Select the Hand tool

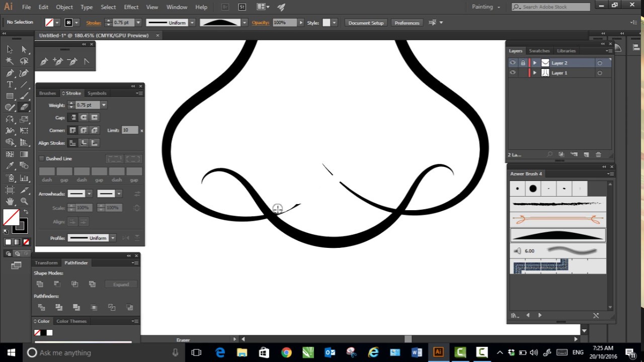point(10,202)
